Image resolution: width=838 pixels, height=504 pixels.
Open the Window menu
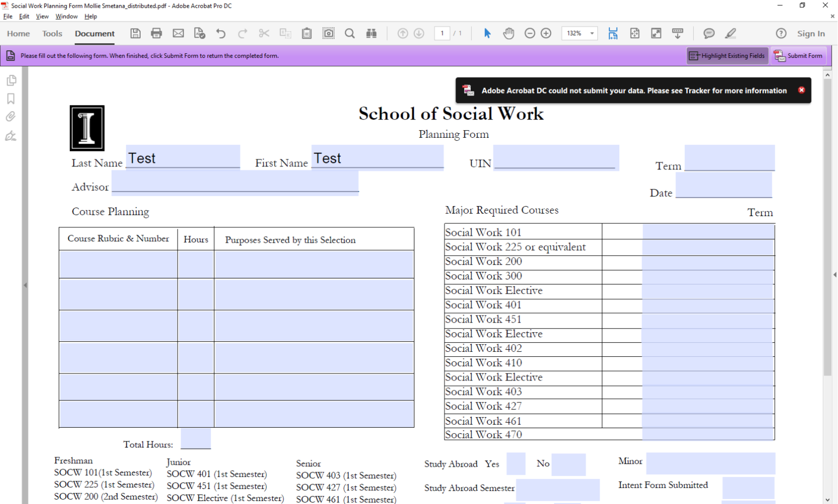[66, 17]
